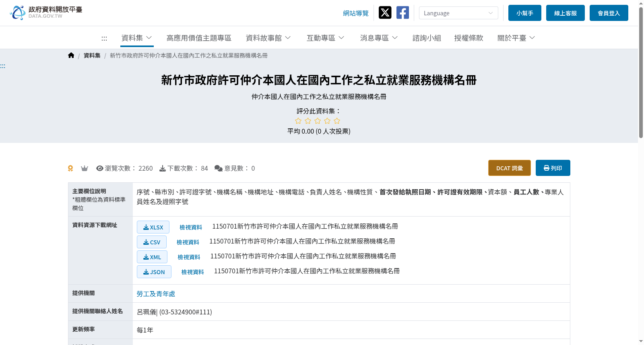Image resolution: width=644 pixels, height=345 pixels.
Task: Click the contact text 呂珮儀| (03-5324900#111)
Action: click(x=174, y=312)
